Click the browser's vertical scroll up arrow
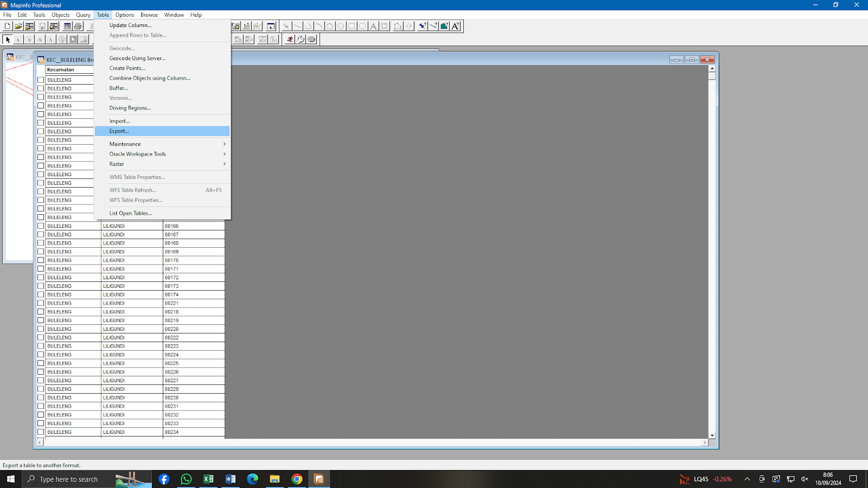 [712, 68]
